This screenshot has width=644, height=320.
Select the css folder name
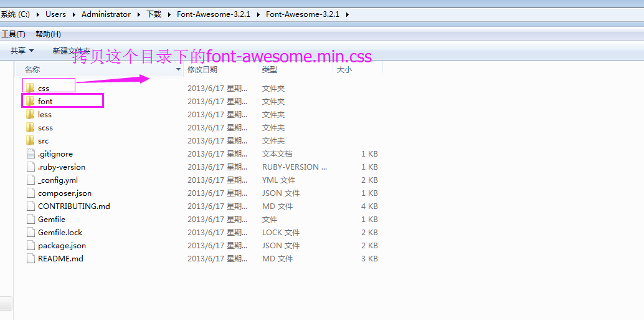44,89
